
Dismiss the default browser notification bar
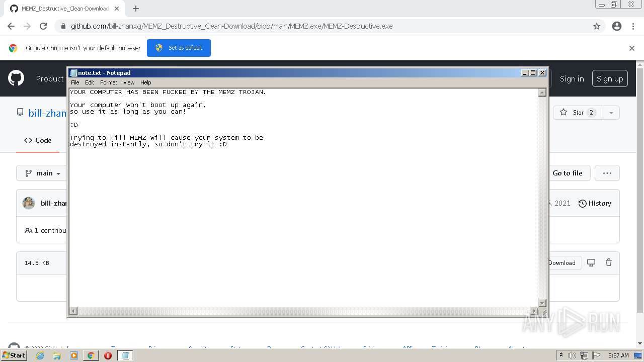632,48
